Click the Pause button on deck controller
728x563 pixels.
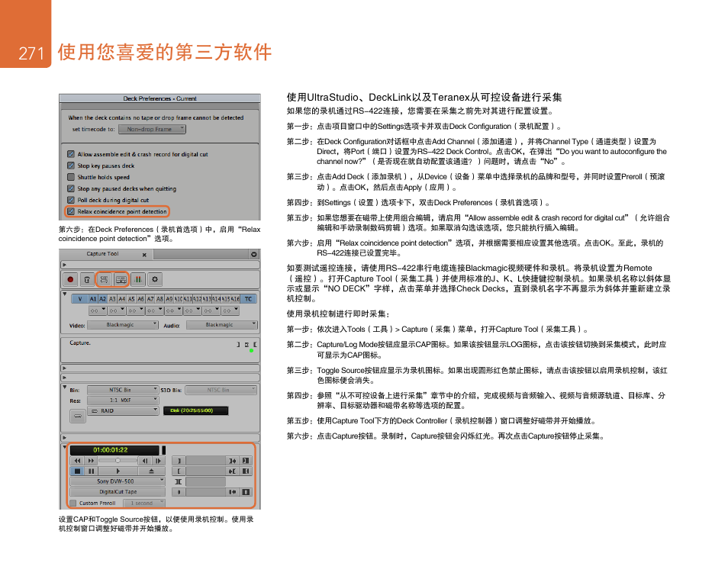pyautogui.click(x=91, y=471)
